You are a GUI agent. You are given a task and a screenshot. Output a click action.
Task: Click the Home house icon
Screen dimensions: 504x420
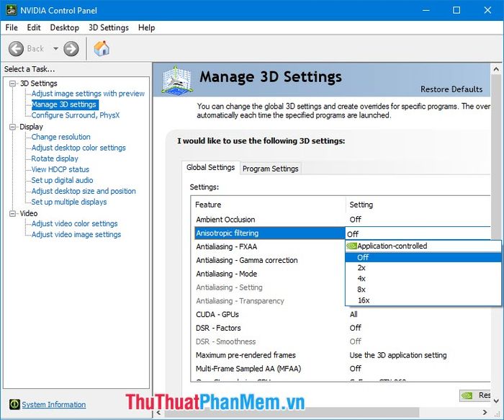click(102, 49)
